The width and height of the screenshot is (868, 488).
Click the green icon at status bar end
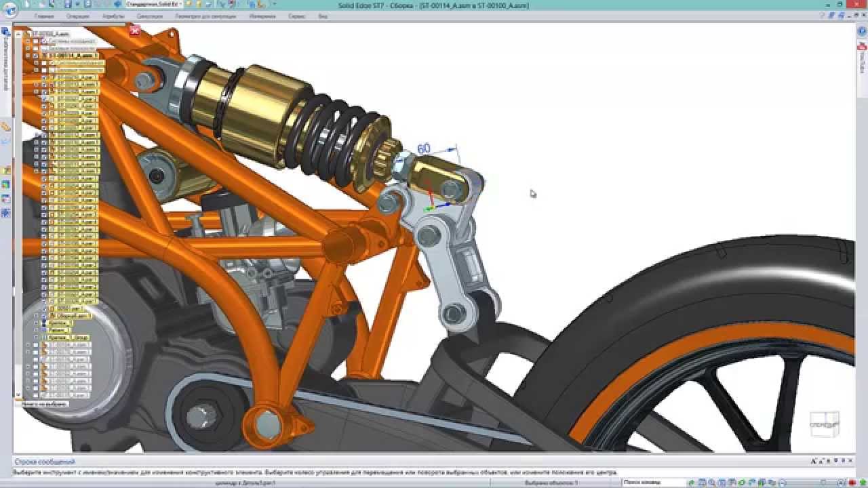click(863, 482)
